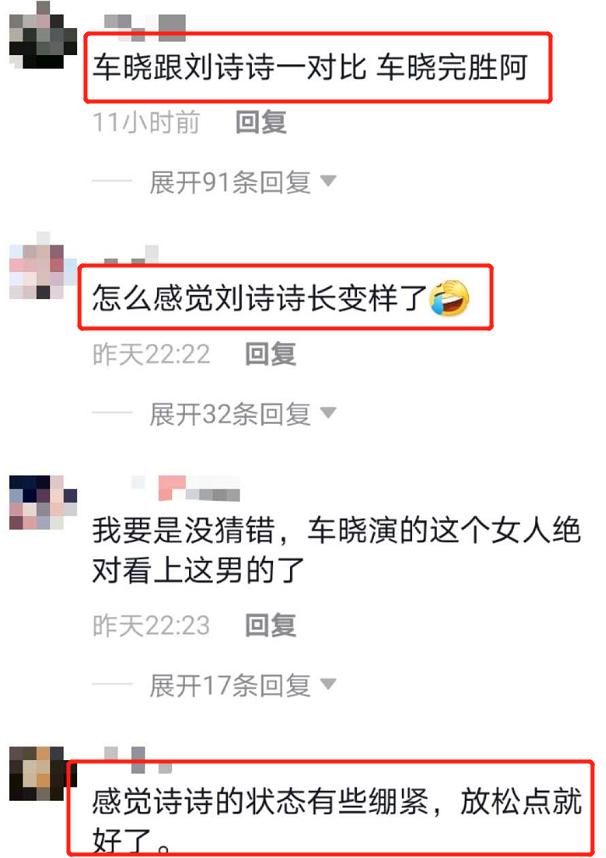Expand 展开17条回复 replies

(x=230, y=685)
